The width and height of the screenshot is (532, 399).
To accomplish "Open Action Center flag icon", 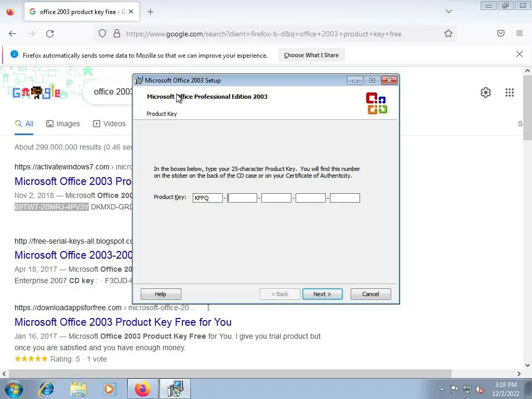I will [x=454, y=389].
